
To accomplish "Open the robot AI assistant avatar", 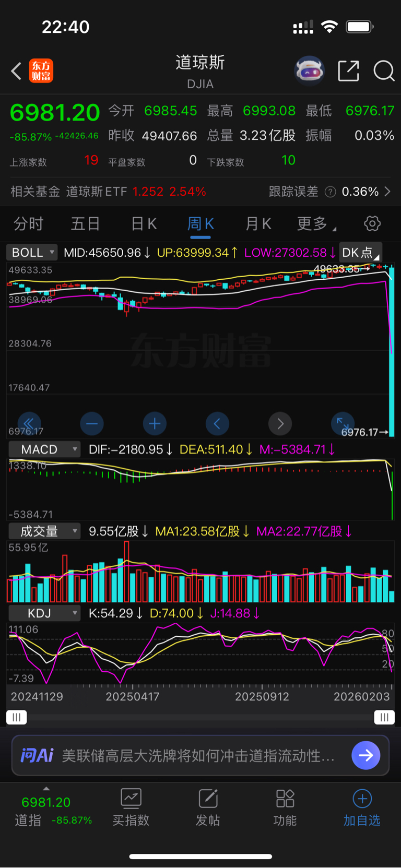I will pos(309,70).
